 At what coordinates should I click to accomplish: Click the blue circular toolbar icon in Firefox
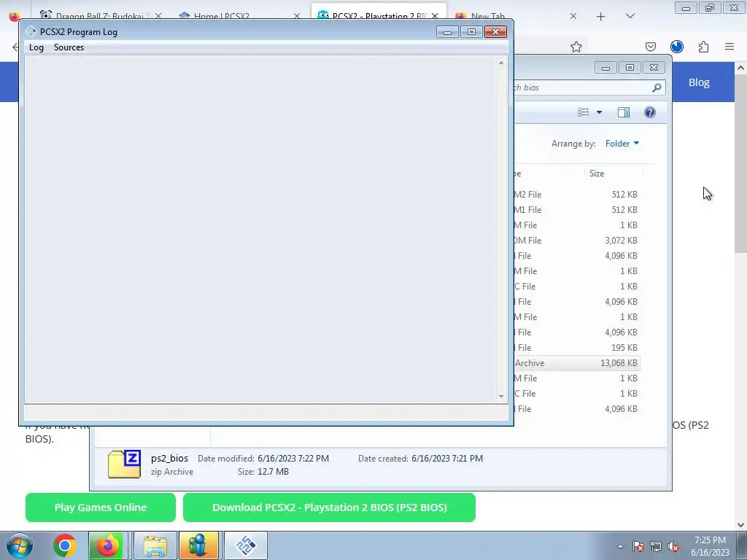(676, 47)
